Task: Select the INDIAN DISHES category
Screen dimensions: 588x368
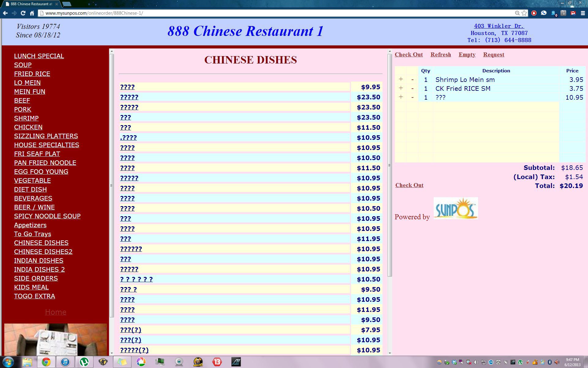Action: coord(39,261)
